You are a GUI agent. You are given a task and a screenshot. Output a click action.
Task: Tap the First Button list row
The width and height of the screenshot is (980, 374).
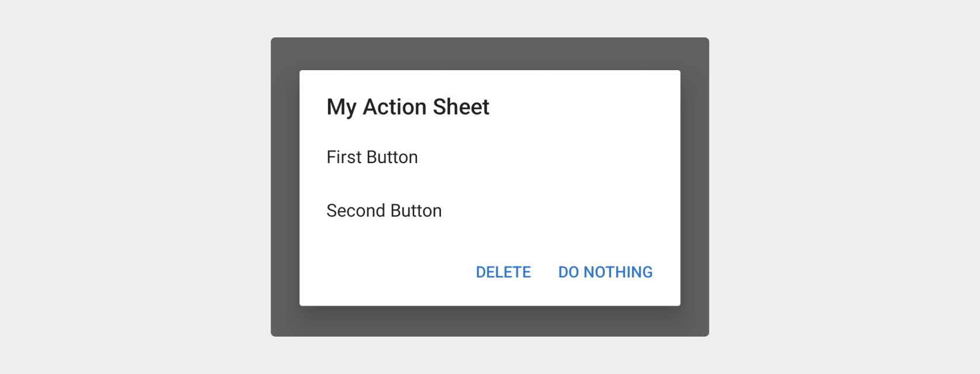click(x=490, y=157)
